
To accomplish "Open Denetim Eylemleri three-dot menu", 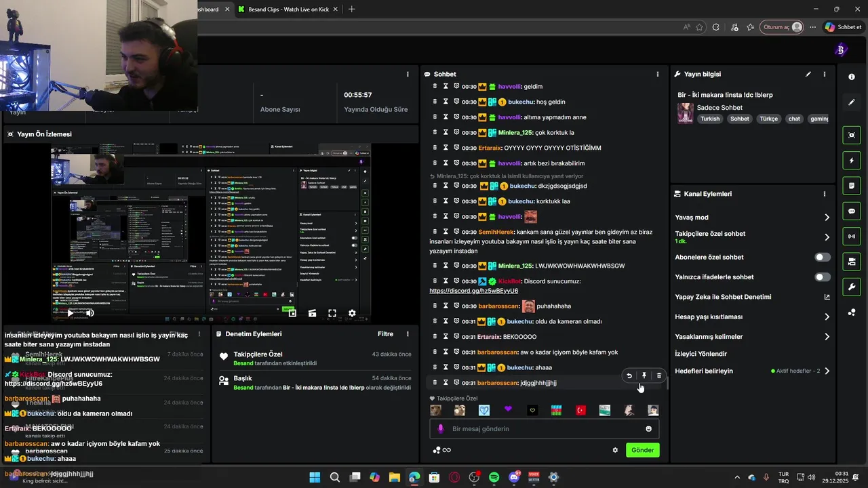I will 408,334.
